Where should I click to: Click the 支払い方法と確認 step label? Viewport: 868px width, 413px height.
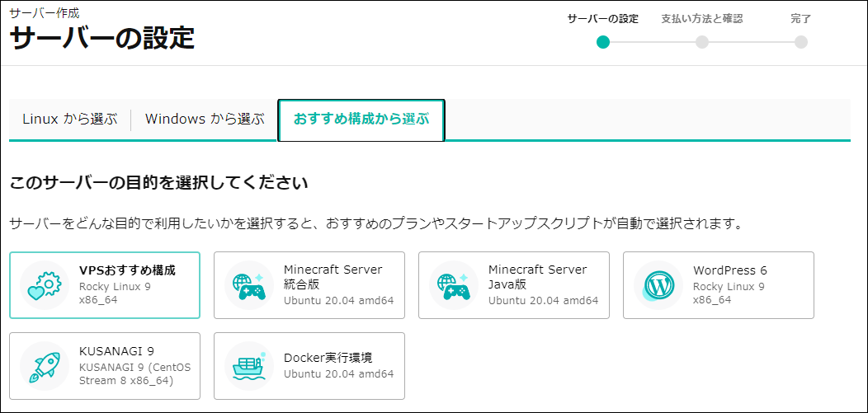click(x=701, y=19)
